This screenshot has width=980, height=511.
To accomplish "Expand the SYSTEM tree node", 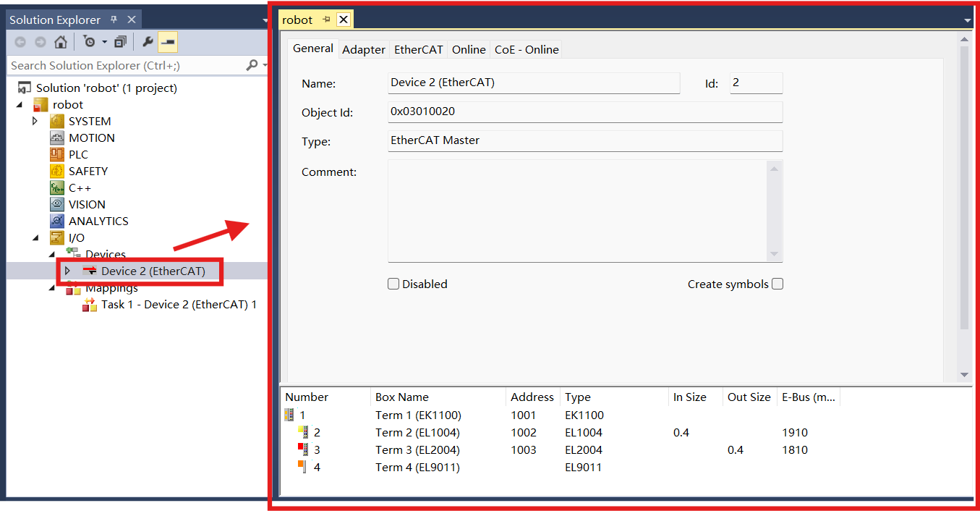I will (x=35, y=121).
